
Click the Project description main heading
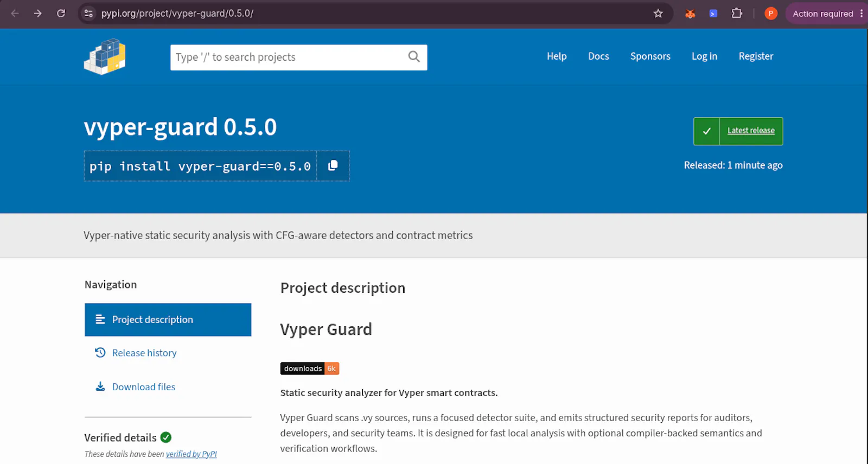point(343,288)
